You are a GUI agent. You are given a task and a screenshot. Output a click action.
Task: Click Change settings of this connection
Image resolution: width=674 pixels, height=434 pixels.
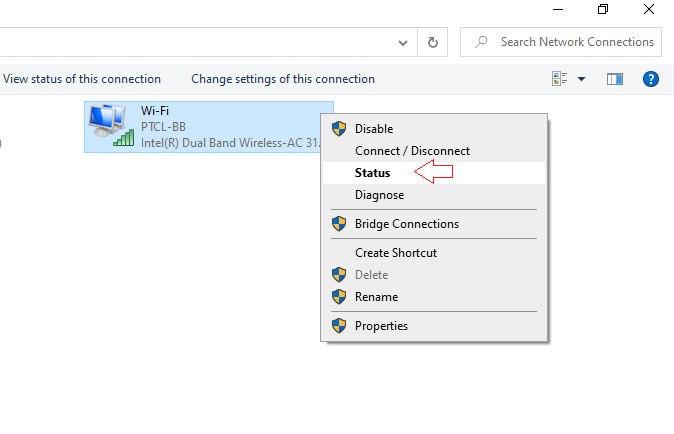(x=283, y=79)
